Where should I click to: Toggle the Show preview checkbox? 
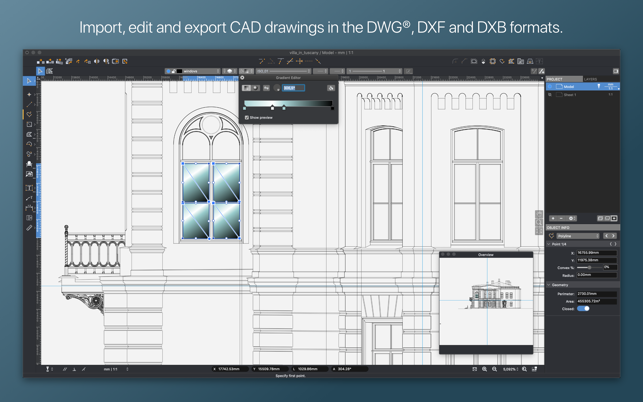[247, 118]
